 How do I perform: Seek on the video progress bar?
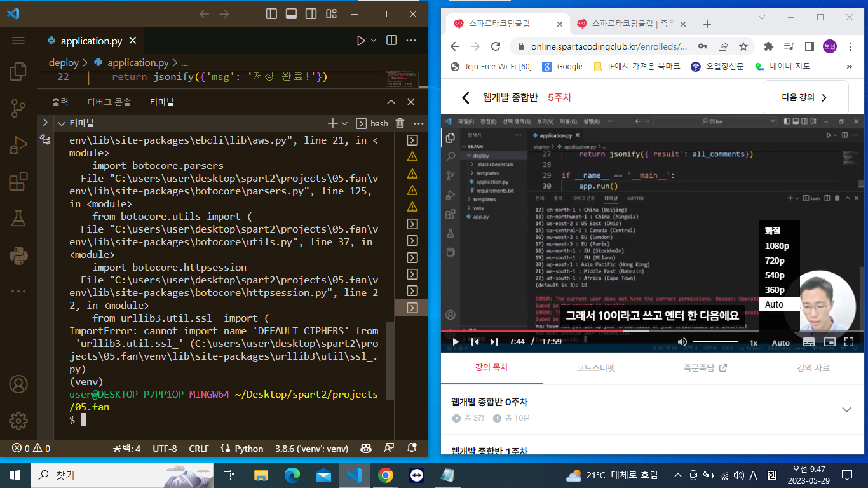(652, 331)
